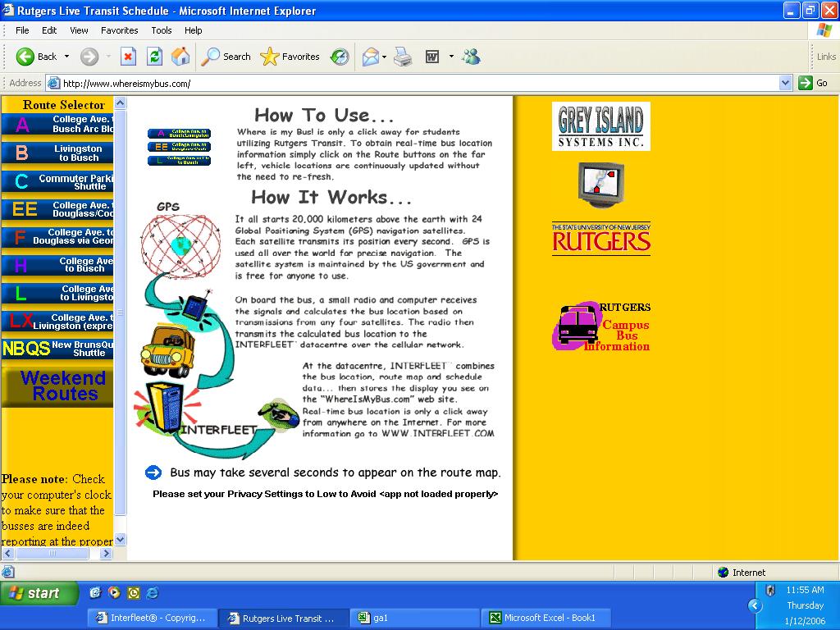Select route EE College Ave. to Douglass/Cook
Screen dimensions: 840x630
[57, 209]
